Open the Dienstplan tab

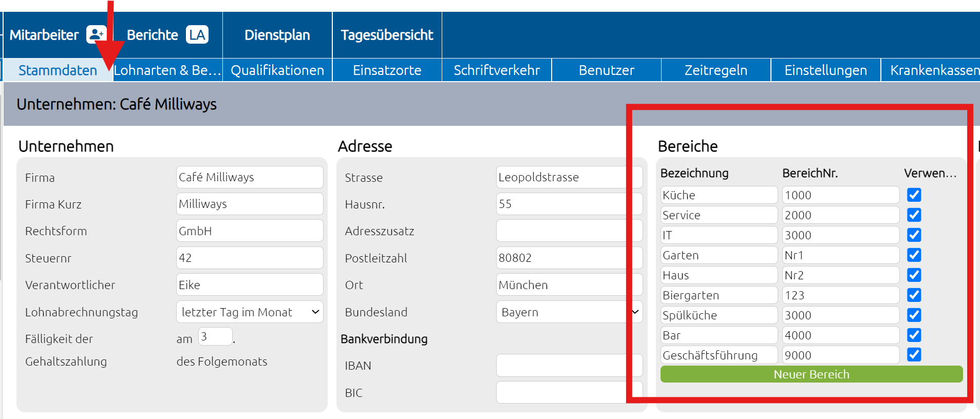(277, 35)
